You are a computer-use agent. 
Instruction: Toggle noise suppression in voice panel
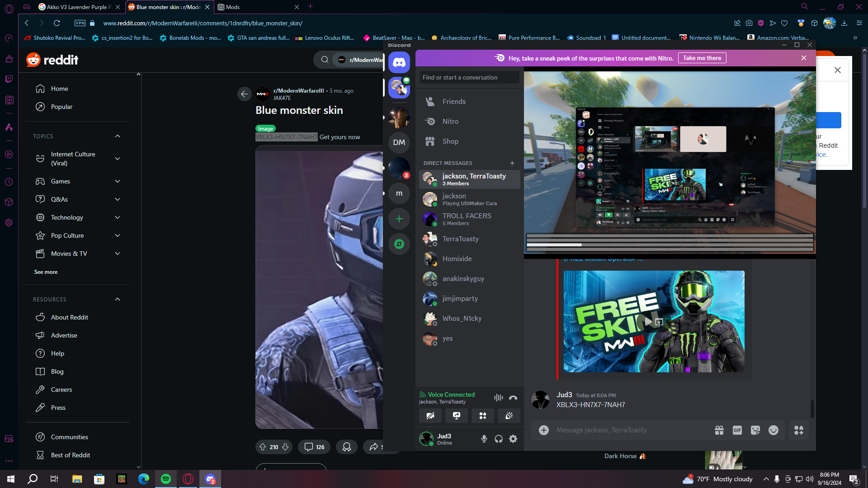pos(498,398)
